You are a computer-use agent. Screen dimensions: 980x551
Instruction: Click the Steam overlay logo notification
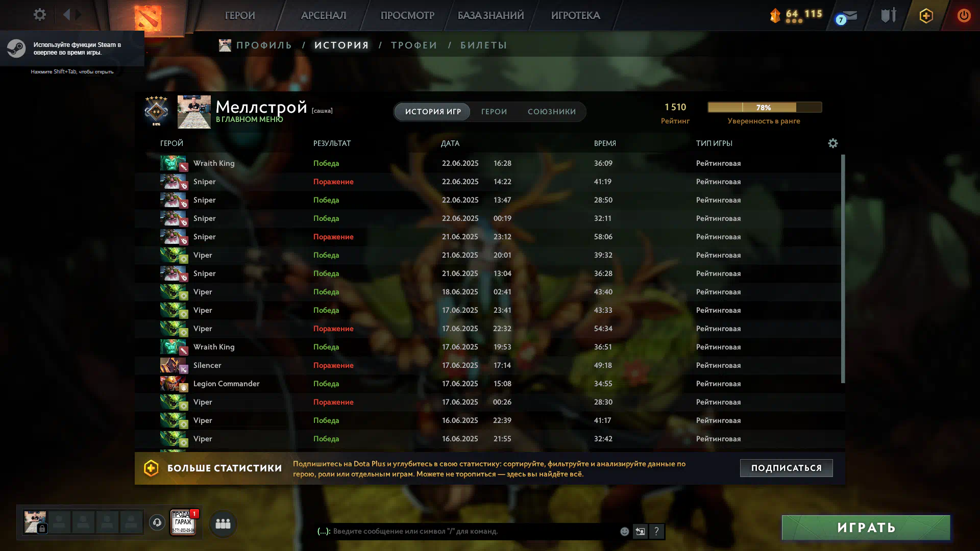16,48
